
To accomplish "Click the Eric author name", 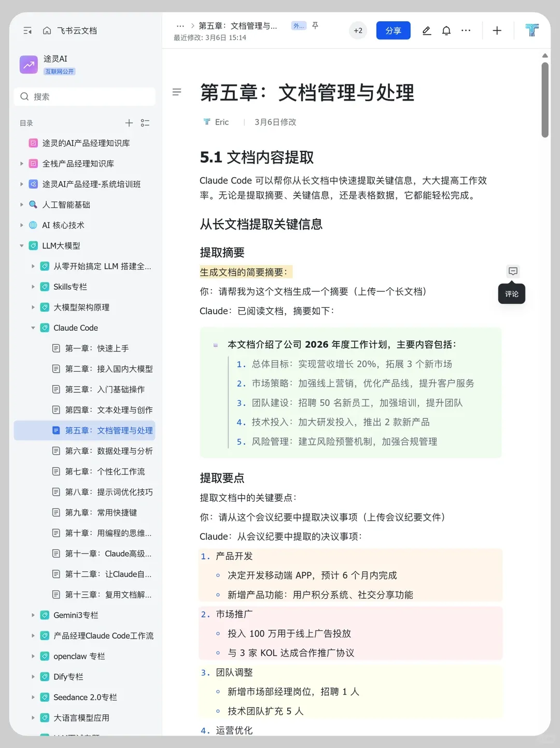I will (x=222, y=122).
